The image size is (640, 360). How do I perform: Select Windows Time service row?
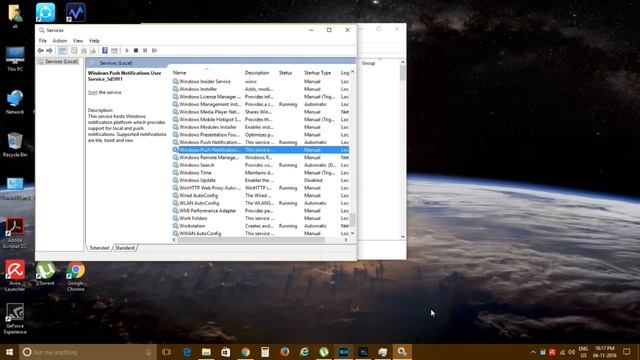[260, 173]
